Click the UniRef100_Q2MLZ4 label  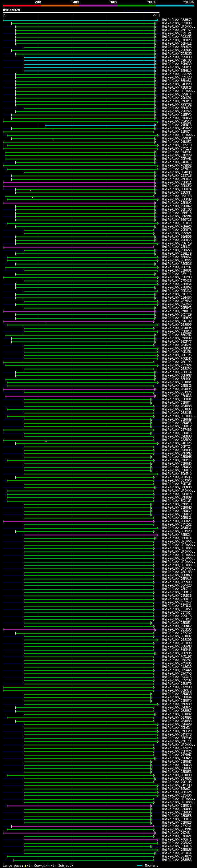point(177,247)
